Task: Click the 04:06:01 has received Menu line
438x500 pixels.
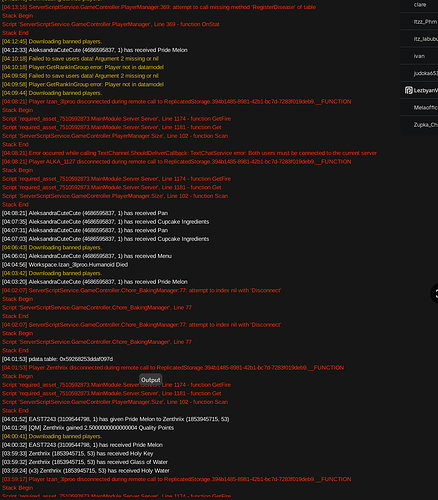Action: tap(87, 256)
